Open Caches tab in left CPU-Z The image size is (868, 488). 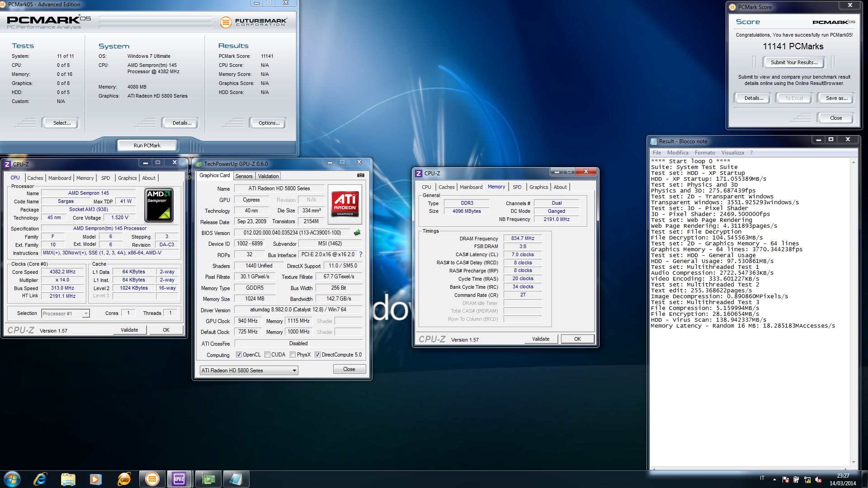[35, 178]
